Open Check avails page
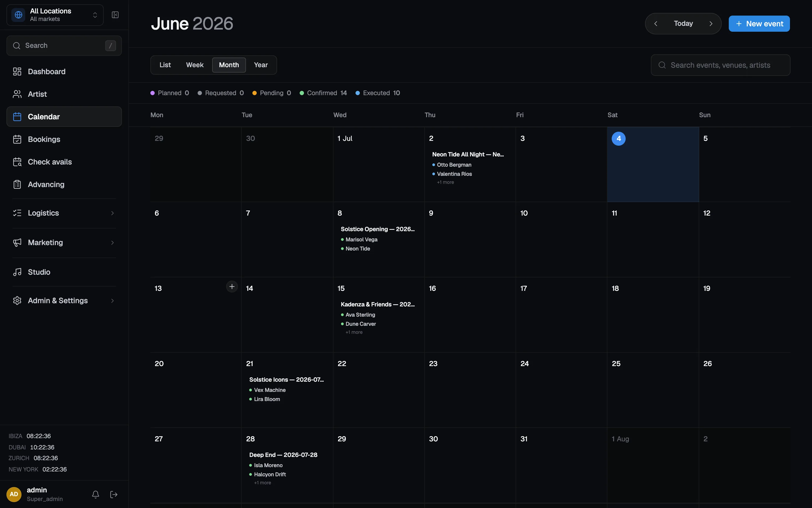The height and width of the screenshot is (508, 812). coord(64,162)
